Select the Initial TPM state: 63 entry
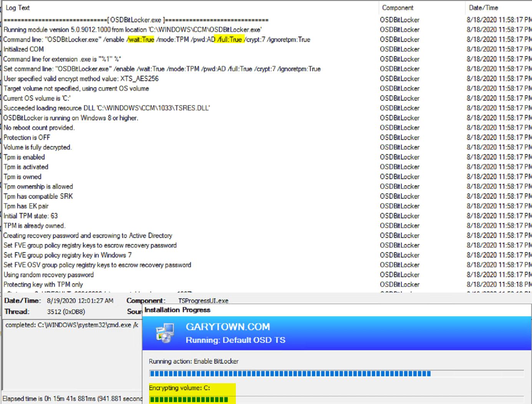The image size is (532, 404). pyautogui.click(x=30, y=216)
